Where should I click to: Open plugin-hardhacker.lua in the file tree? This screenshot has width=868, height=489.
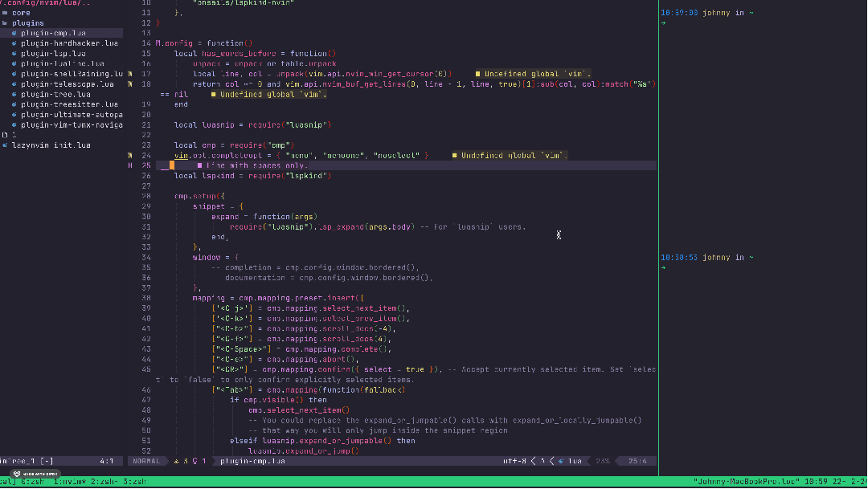(x=69, y=43)
